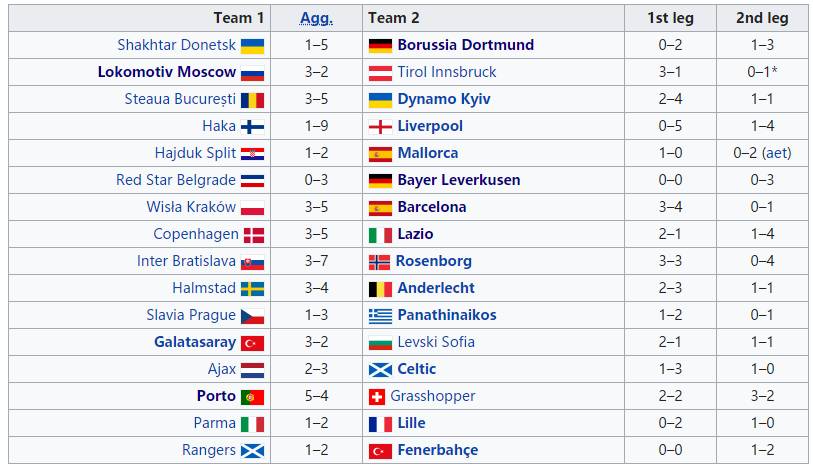The image size is (813, 471).
Task: Click the Croatia flag beside Hajduk Split
Action: click(x=252, y=153)
